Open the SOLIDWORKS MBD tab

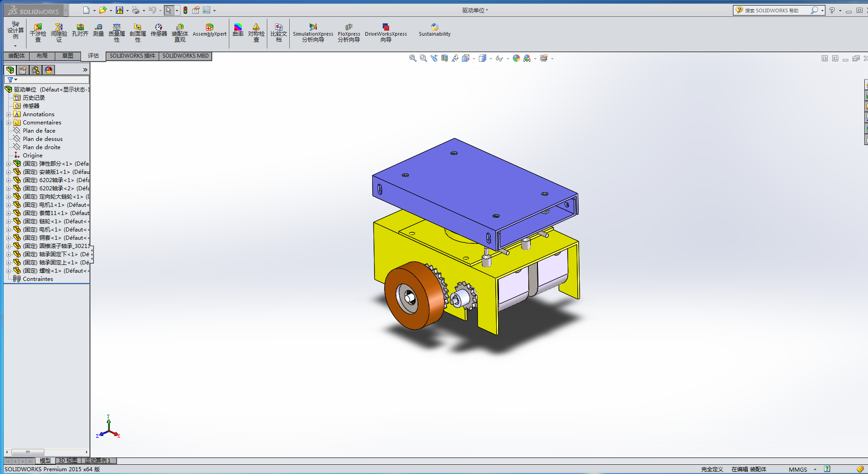185,56
